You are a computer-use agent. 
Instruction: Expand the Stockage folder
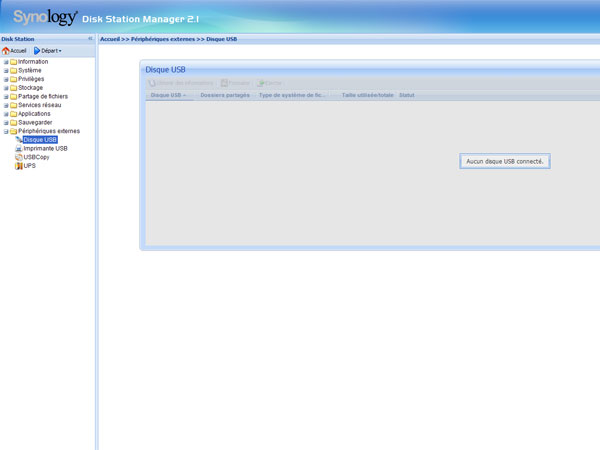[x=6, y=88]
